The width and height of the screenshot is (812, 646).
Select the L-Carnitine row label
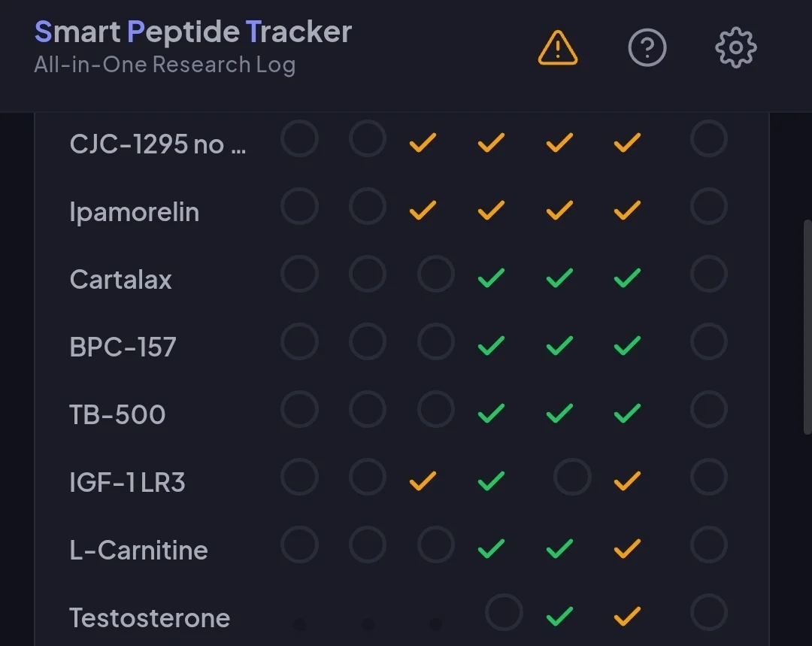pos(138,550)
